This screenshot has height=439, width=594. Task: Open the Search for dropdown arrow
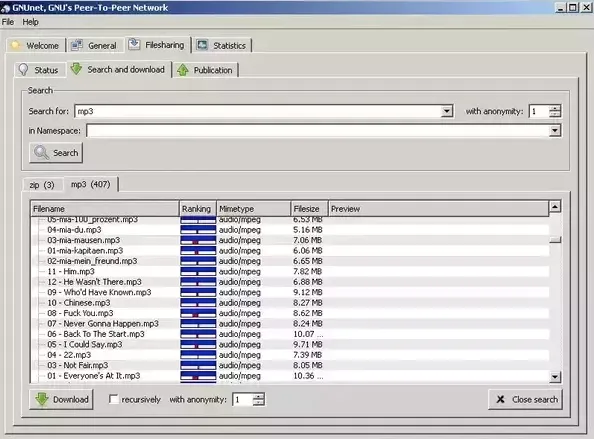(447, 111)
